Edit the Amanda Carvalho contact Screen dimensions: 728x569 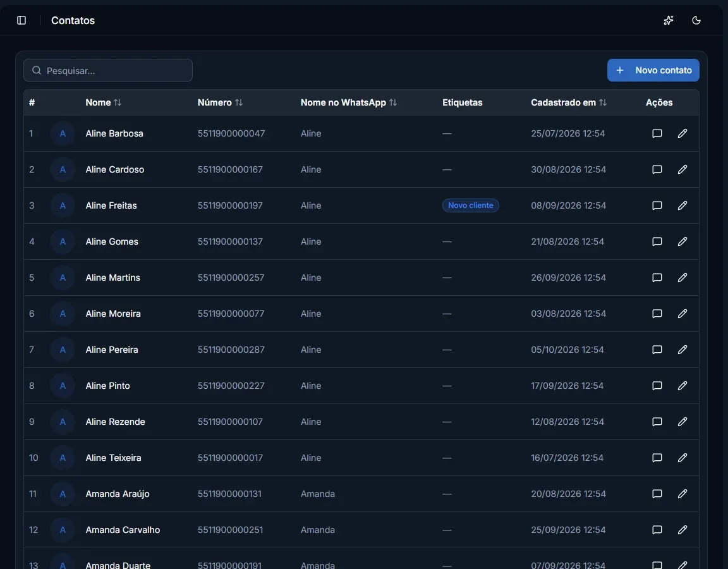point(682,530)
